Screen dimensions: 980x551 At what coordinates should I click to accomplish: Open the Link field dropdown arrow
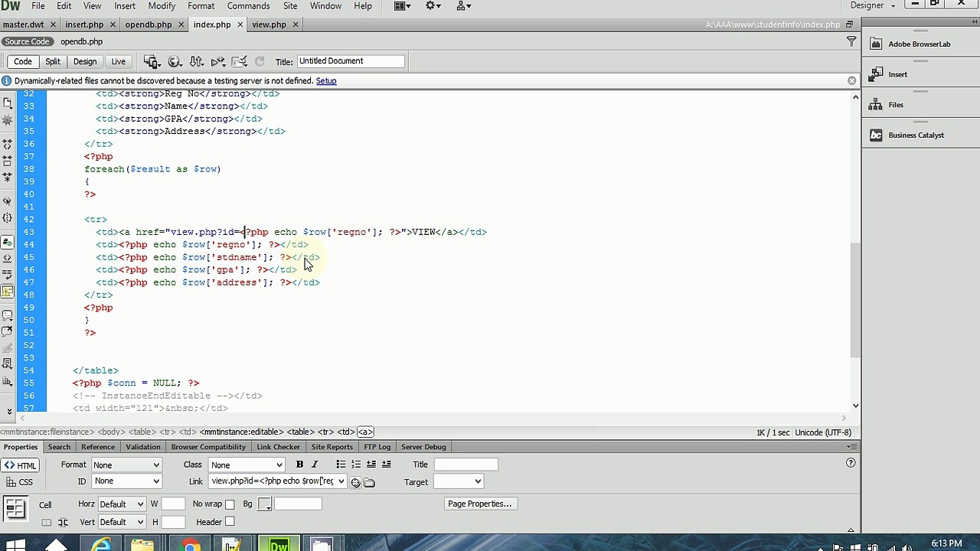coord(341,481)
